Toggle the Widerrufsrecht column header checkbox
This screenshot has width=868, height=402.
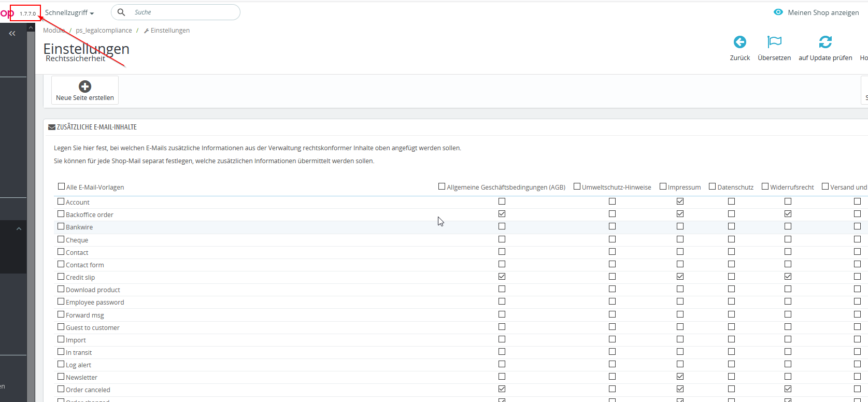pos(765,186)
